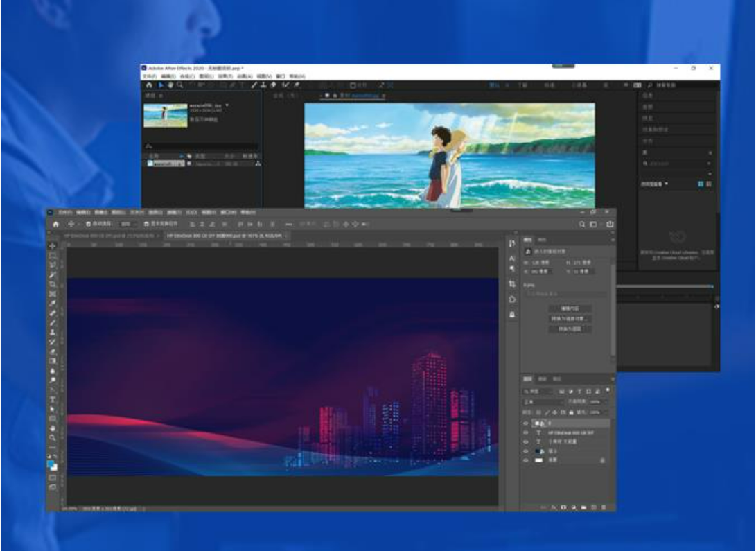The height and width of the screenshot is (551, 756).
Task: Switch to the 标准 workspace in After Effects
Action: coord(550,85)
